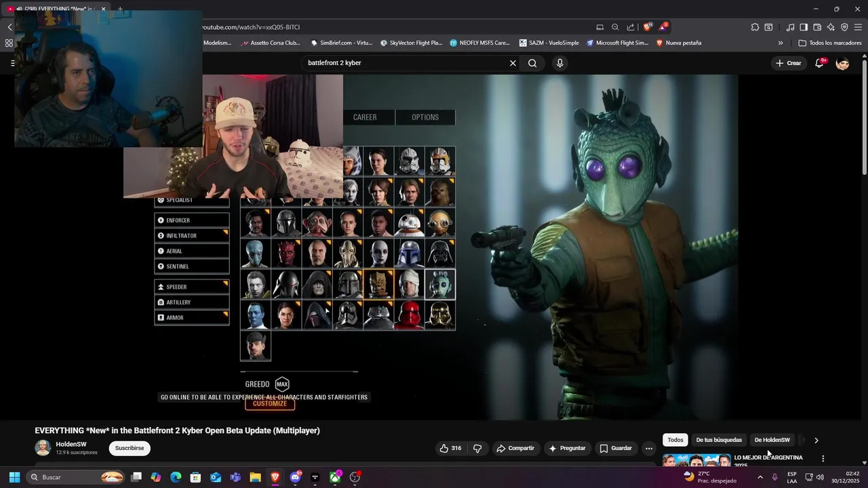Open a new browser tab

click(120, 9)
